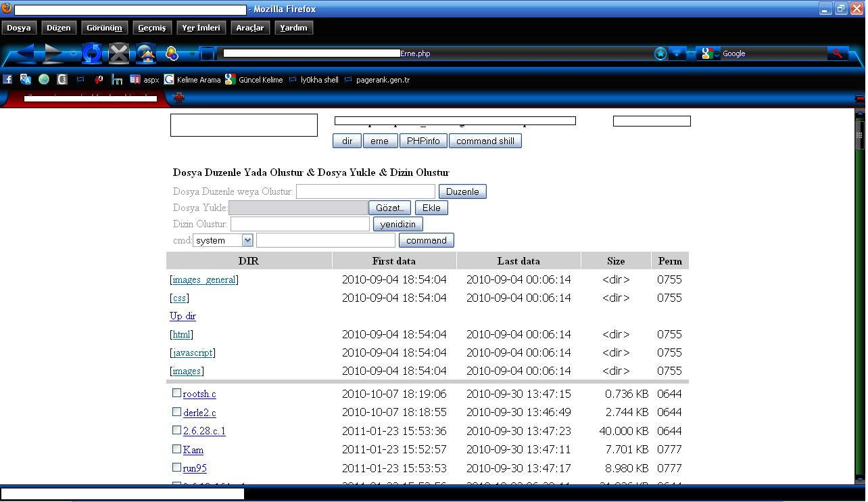Screen dimensions: 868x502
Task: Click the Dizin Olustur text field
Action: point(300,224)
